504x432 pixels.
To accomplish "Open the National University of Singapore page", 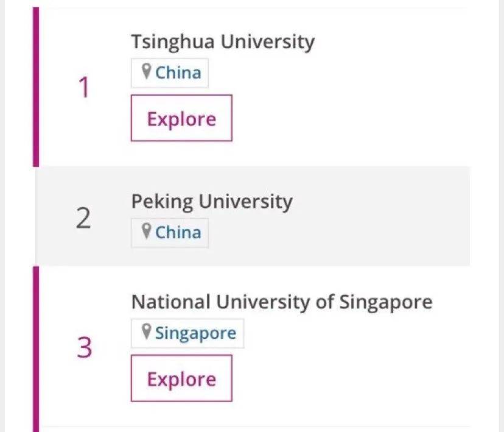I will click(x=282, y=301).
